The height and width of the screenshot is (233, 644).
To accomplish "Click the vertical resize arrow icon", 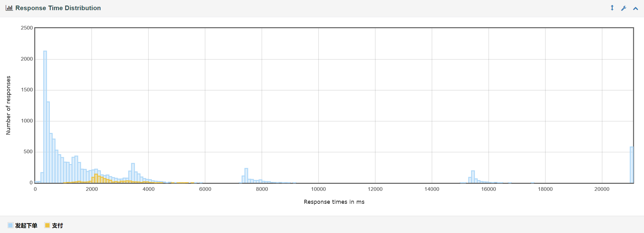I will click(612, 8).
